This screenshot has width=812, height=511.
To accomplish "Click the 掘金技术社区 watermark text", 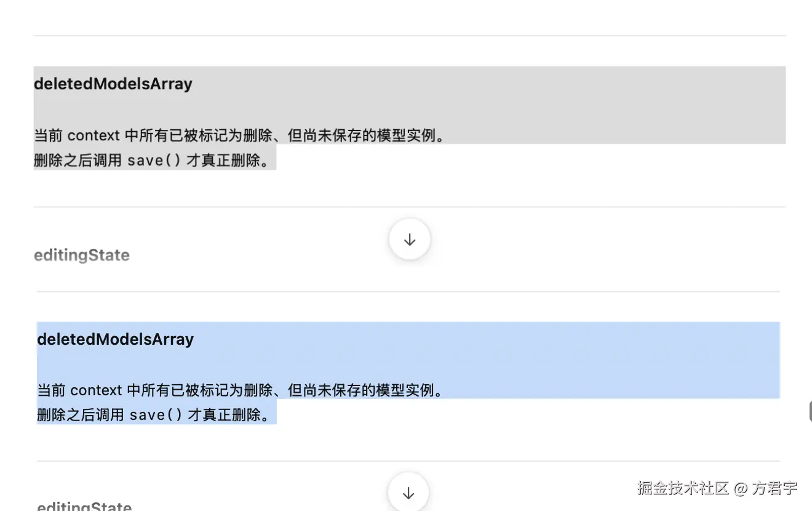I will (683, 489).
